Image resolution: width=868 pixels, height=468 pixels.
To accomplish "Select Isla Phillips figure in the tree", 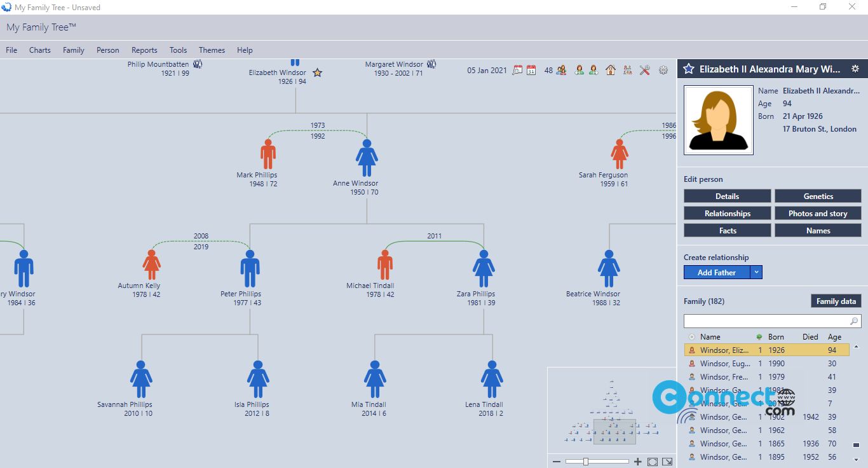I will coord(258,380).
